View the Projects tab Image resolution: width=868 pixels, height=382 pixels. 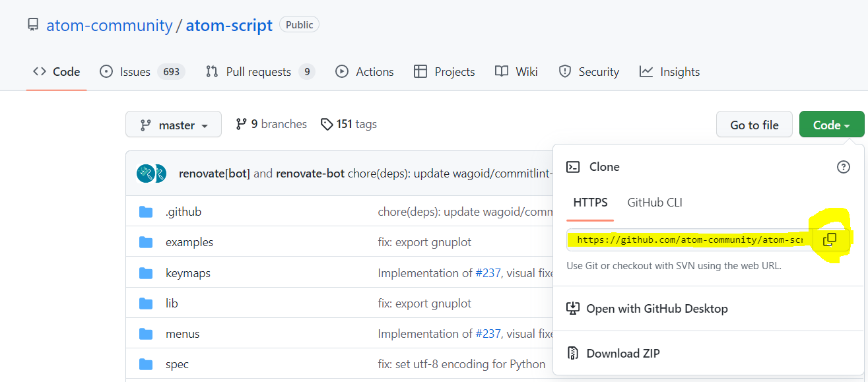point(444,72)
